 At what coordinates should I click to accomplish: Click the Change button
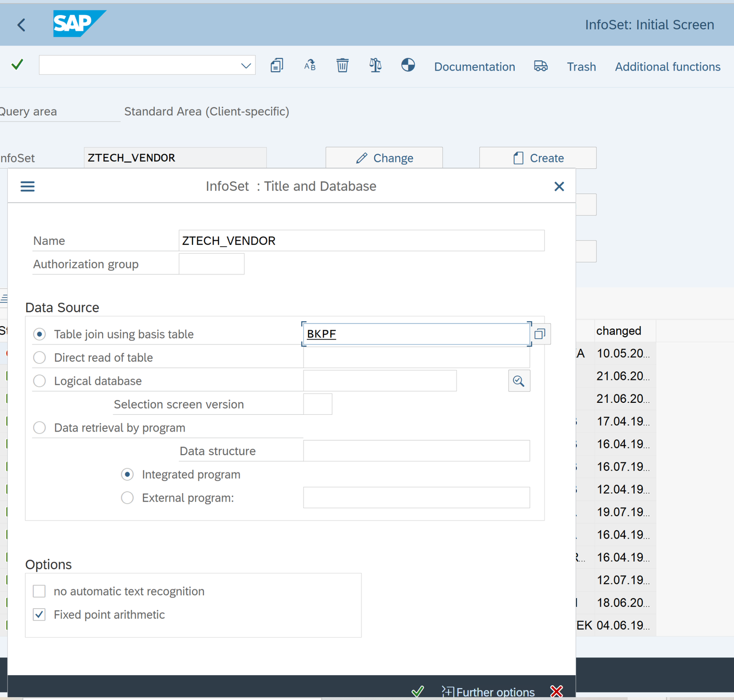tap(384, 158)
